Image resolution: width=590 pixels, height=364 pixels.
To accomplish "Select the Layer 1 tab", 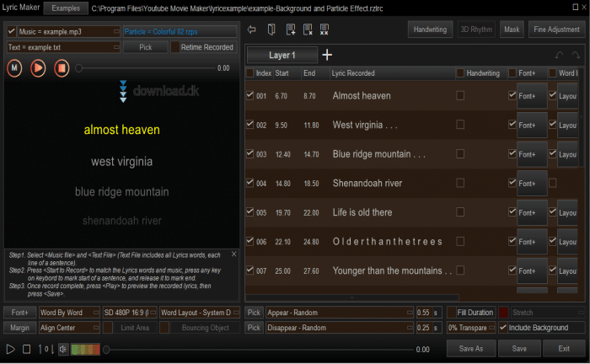I will [282, 56].
